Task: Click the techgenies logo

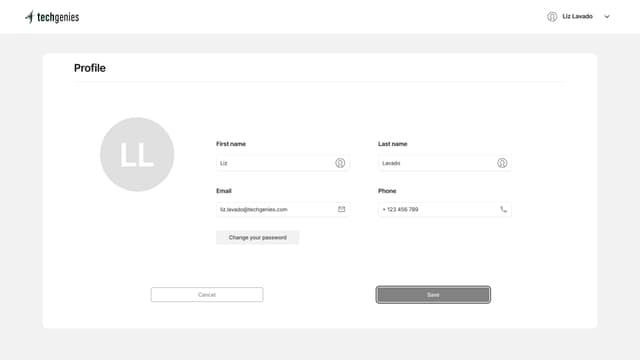Action: [52, 17]
